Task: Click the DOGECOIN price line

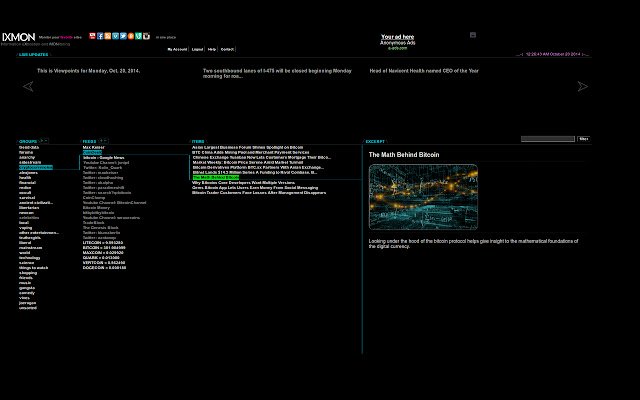Action: point(104,268)
